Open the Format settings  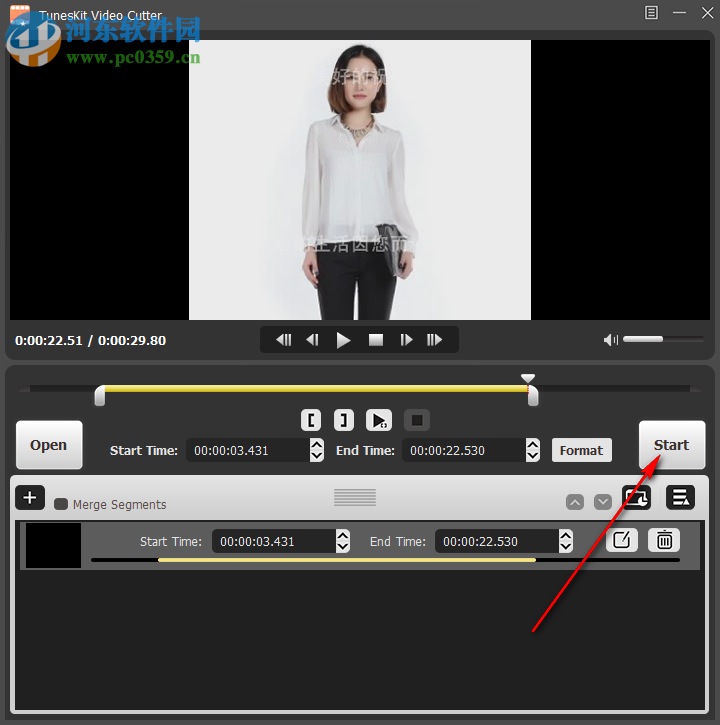[x=581, y=450]
